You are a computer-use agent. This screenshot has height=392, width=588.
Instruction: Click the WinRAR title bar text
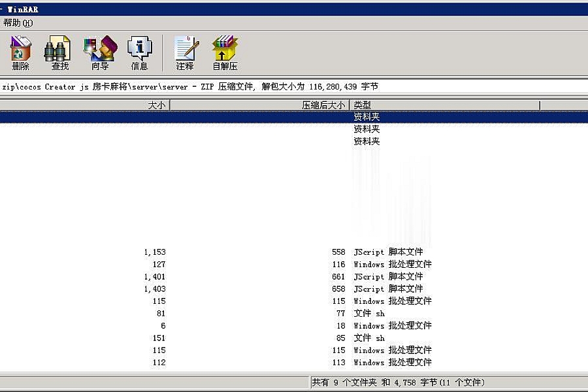[x=22, y=9]
